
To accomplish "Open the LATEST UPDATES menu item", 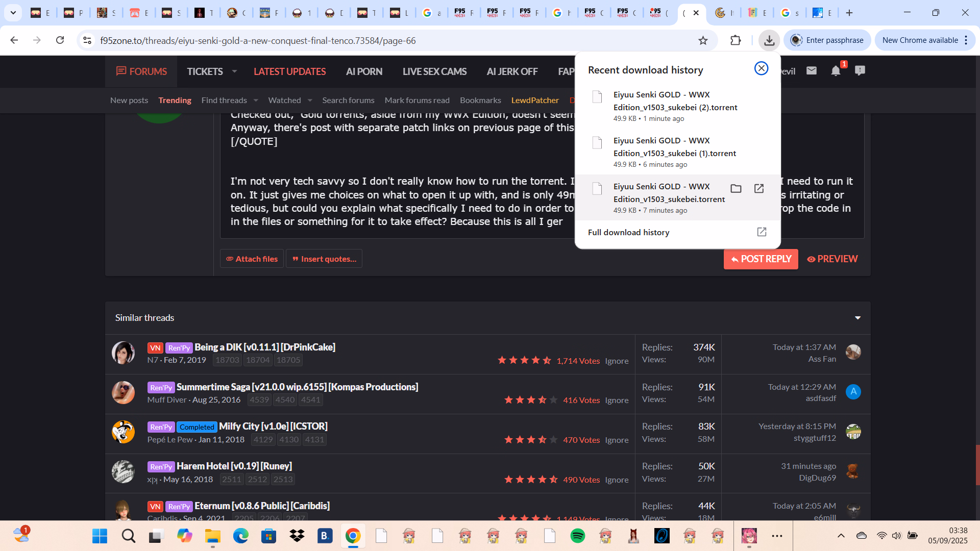I will (289, 71).
